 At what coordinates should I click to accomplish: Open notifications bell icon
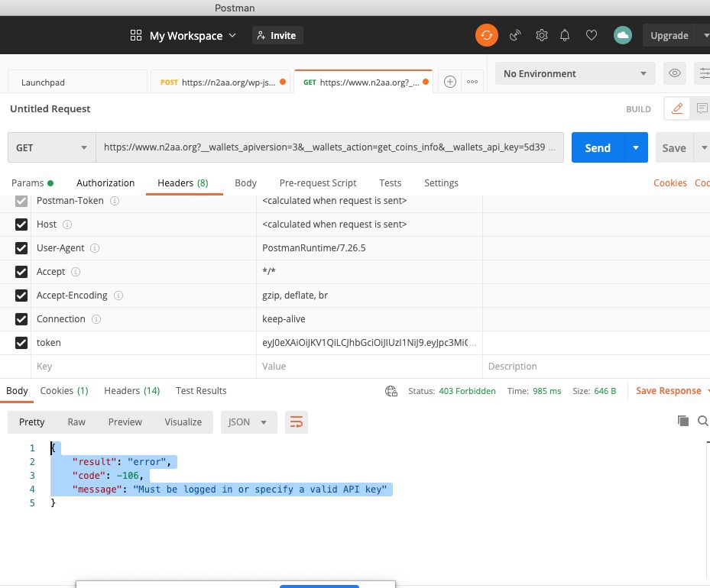click(565, 35)
